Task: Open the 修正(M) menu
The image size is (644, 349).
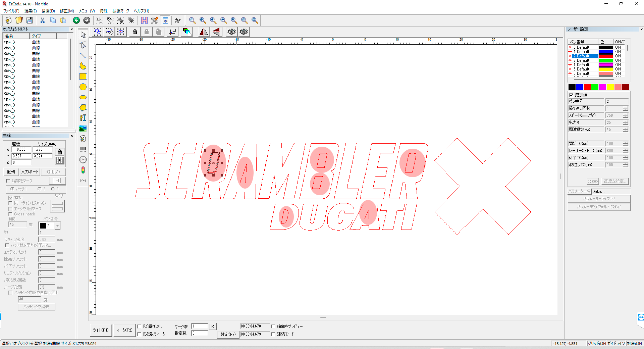Action: click(x=67, y=11)
